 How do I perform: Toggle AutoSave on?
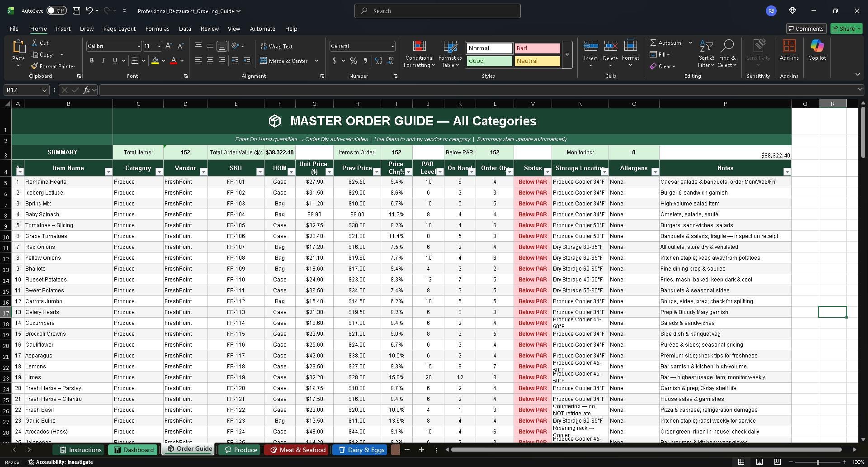(x=57, y=11)
